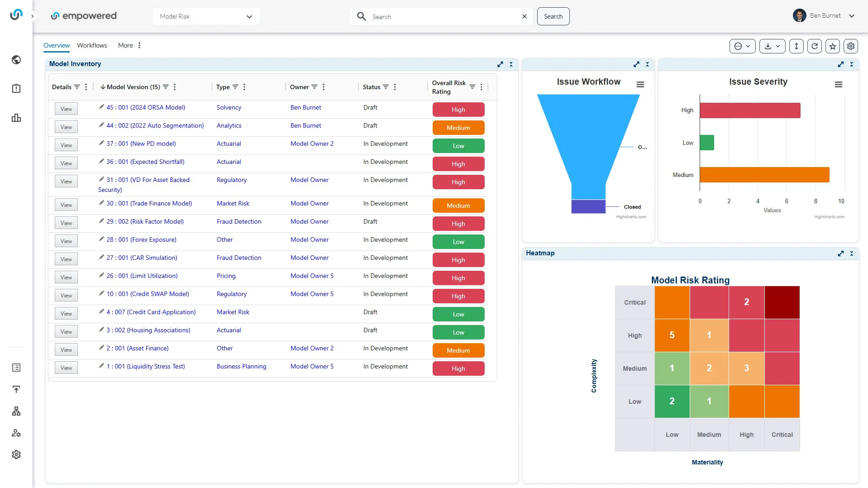
Task: Collapse the Heatmap panel
Action: tap(852, 254)
